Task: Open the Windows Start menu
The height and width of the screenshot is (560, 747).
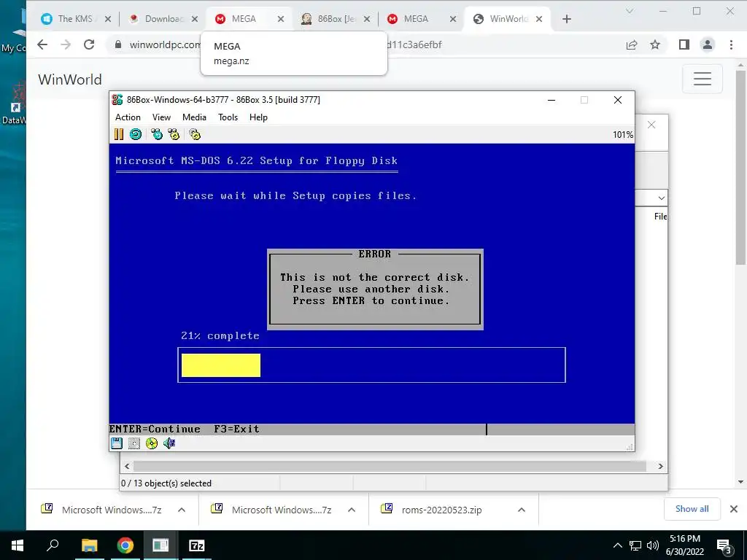Action: click(18, 545)
